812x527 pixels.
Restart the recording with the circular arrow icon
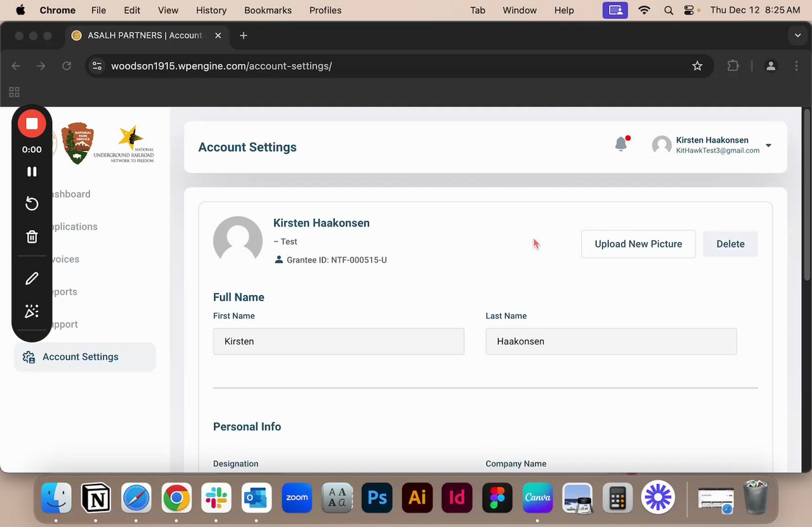(32, 204)
